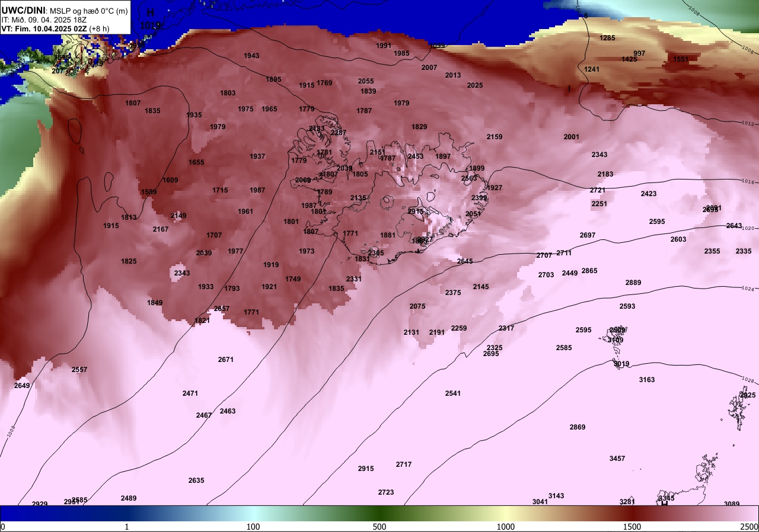The width and height of the screenshot is (759, 532).
Task: Click the freezing level value '2869'
Action: (578, 427)
